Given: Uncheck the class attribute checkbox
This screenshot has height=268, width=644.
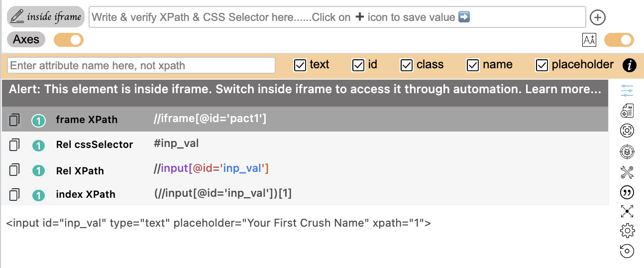Looking at the screenshot, I should (407, 65).
